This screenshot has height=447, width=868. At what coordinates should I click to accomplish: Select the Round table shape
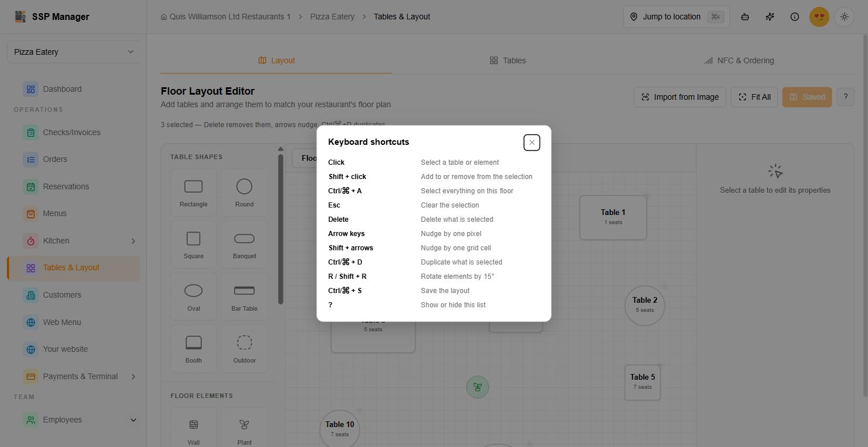[244, 193]
